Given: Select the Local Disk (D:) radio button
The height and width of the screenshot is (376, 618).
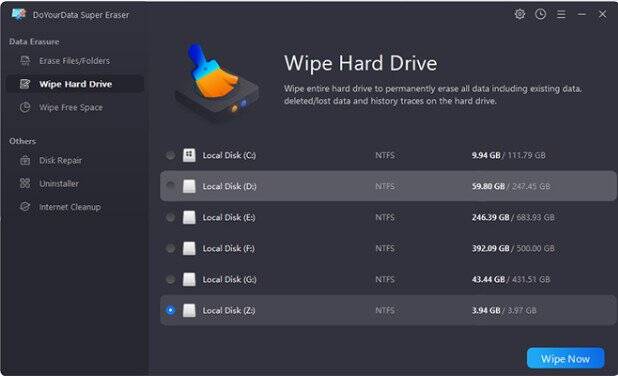Looking at the screenshot, I should point(170,186).
